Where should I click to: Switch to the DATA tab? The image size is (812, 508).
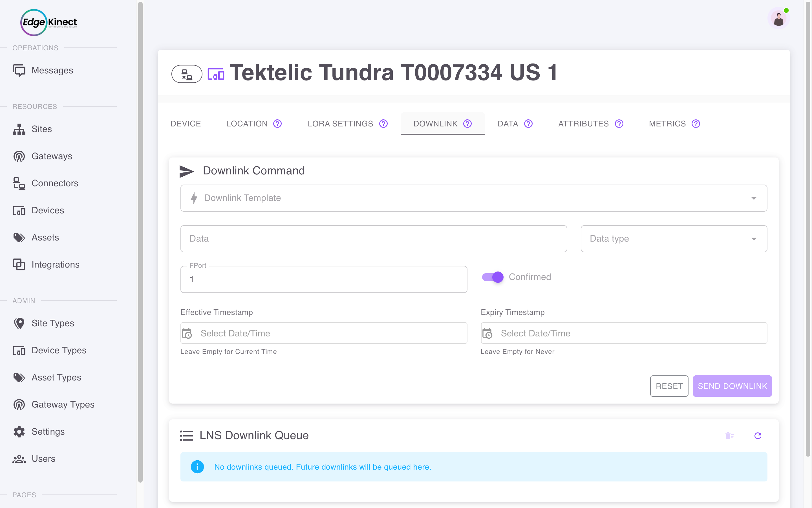click(x=515, y=124)
